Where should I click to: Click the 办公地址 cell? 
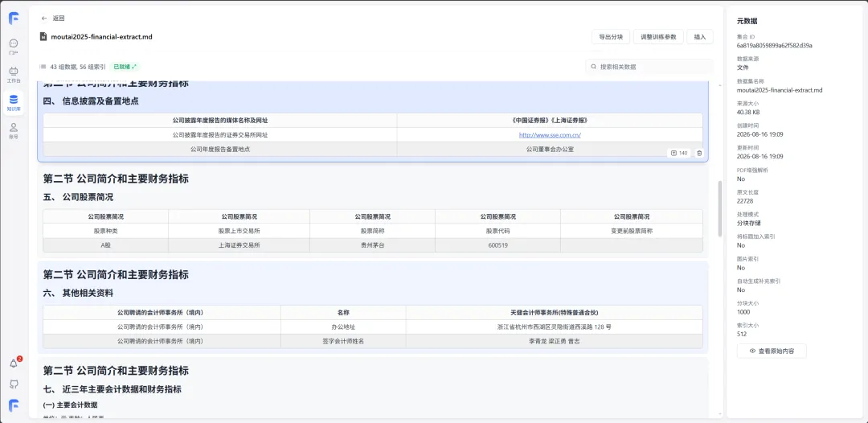[x=343, y=326]
